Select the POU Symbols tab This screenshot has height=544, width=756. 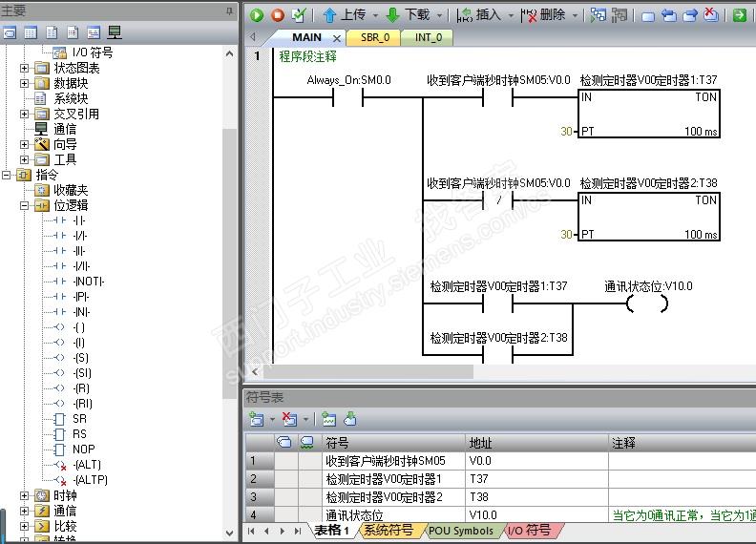coord(461,531)
